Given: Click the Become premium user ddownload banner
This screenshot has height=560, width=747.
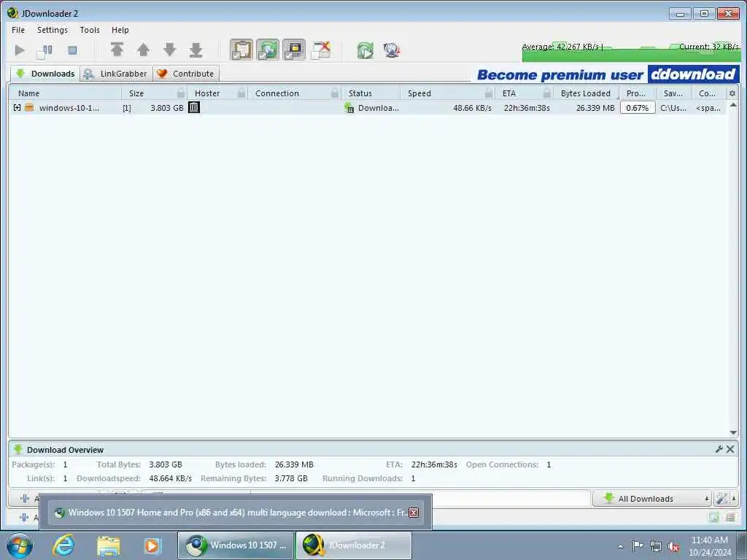Looking at the screenshot, I should tap(608, 75).
